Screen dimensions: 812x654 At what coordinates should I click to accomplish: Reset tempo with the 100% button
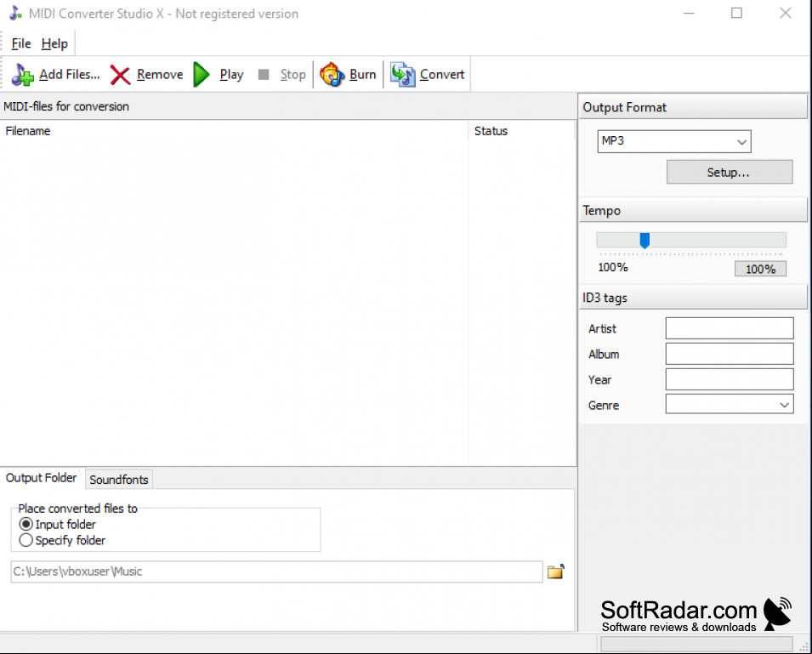(760, 269)
